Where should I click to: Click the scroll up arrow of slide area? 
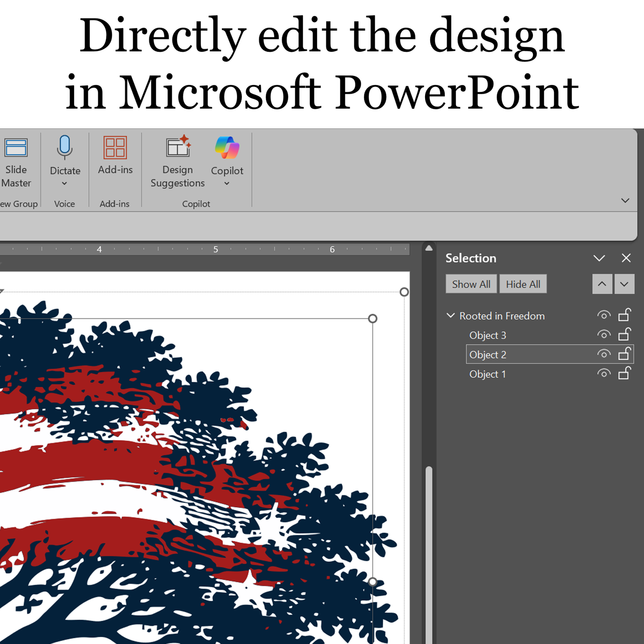click(x=429, y=248)
